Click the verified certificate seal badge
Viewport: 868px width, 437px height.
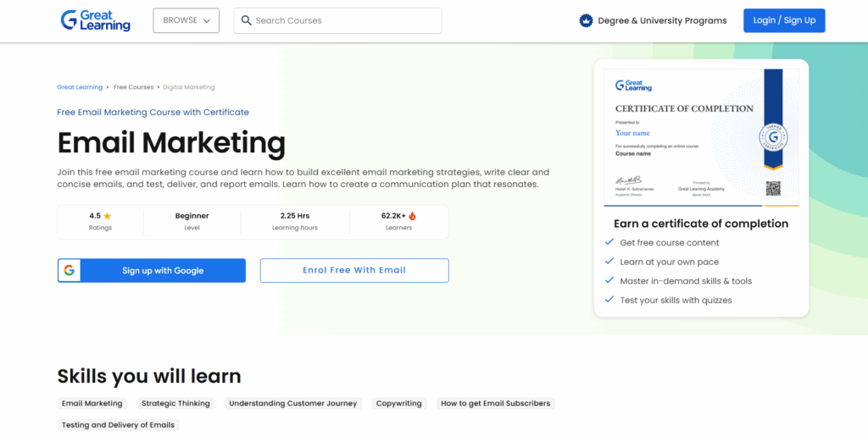[773, 137]
